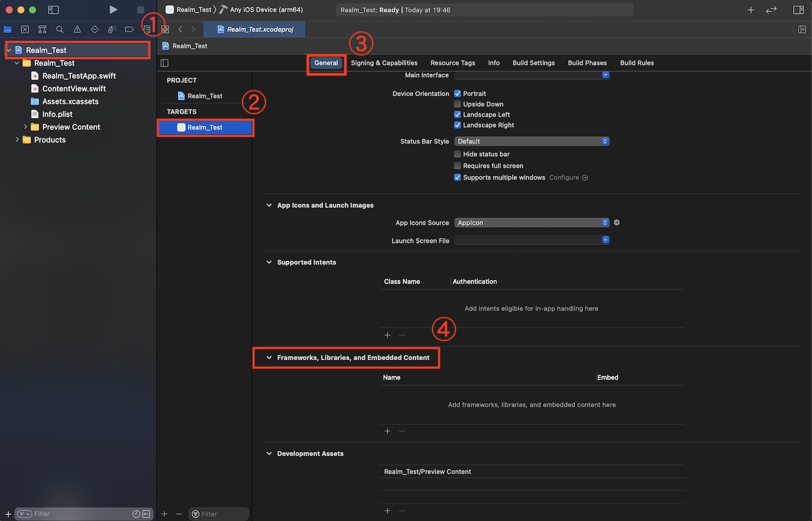Collapse the Development Assets section

point(269,454)
